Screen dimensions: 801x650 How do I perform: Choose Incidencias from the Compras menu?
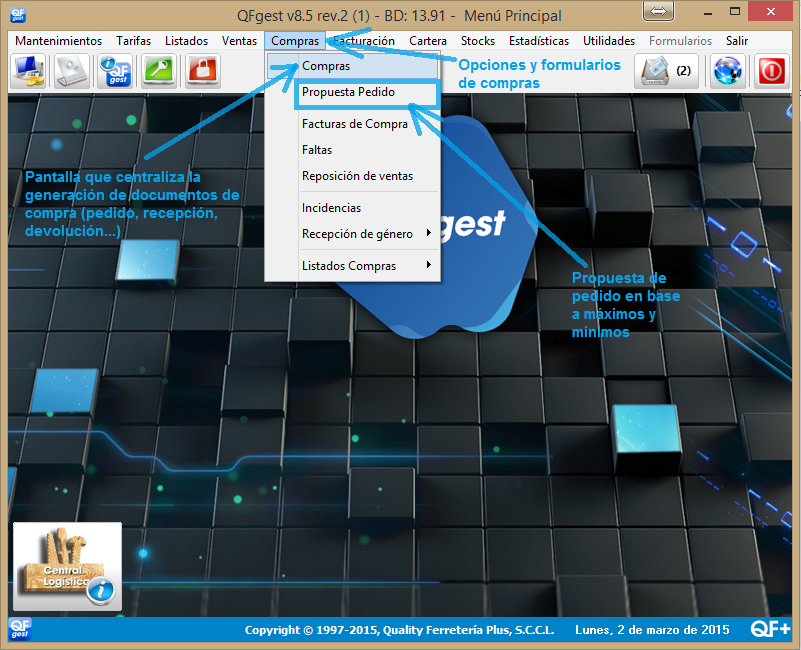(x=352, y=208)
